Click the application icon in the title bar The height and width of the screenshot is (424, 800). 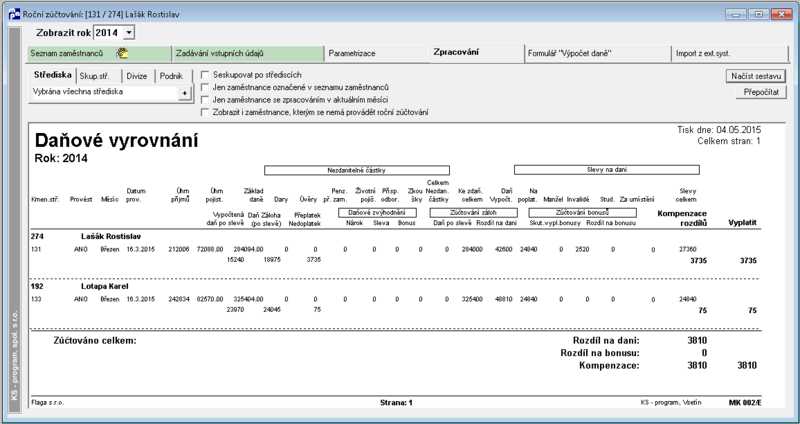[14, 14]
